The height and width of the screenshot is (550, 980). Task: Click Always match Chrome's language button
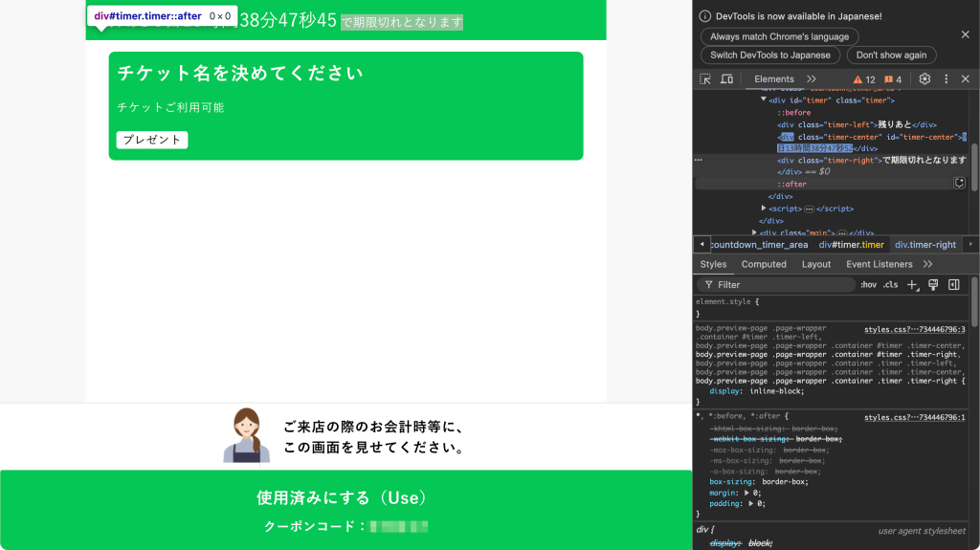779,37
